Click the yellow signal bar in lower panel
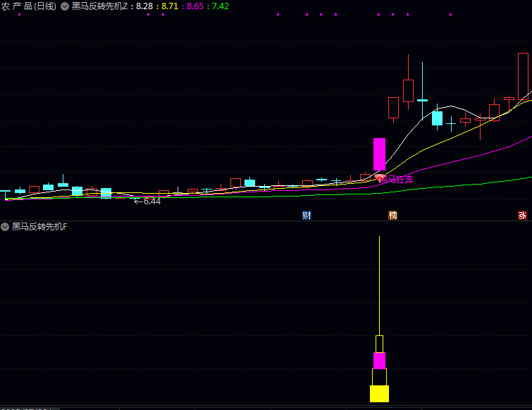Screen dimensions: 532x410 (x=379, y=394)
